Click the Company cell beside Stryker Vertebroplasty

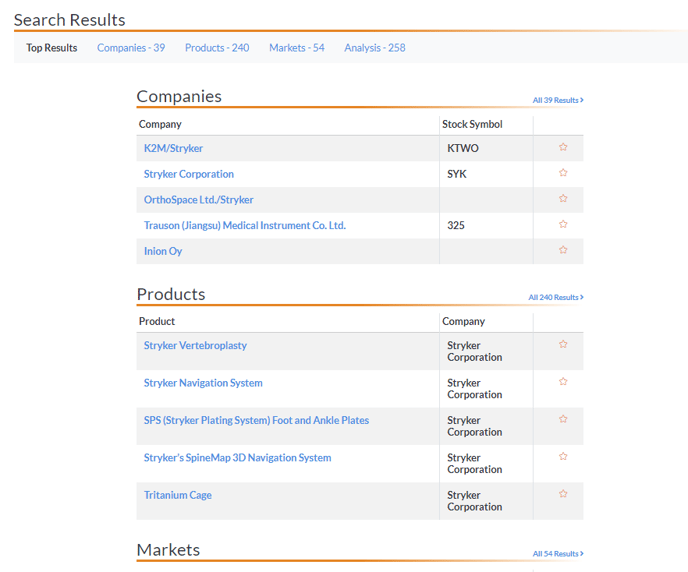pyautogui.click(x=486, y=351)
